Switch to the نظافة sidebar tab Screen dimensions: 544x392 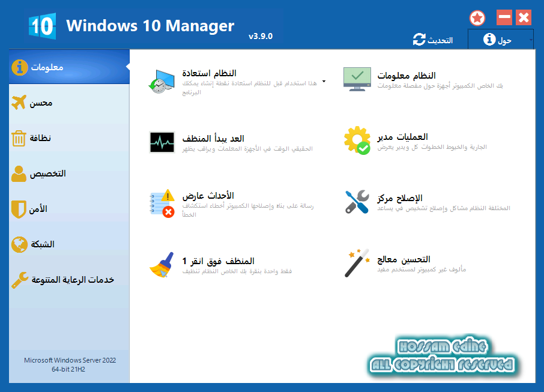tap(69, 139)
